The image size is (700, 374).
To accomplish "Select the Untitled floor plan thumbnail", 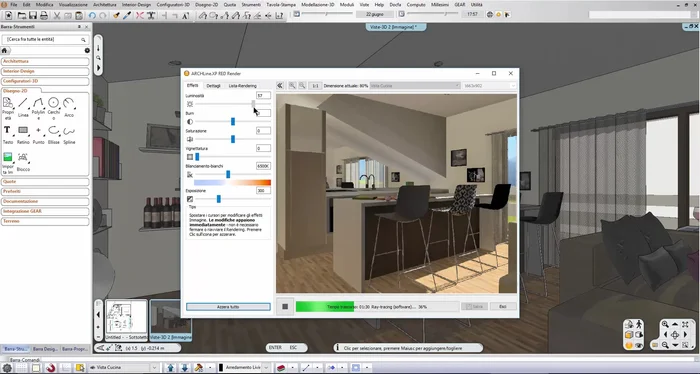I will tap(127, 320).
